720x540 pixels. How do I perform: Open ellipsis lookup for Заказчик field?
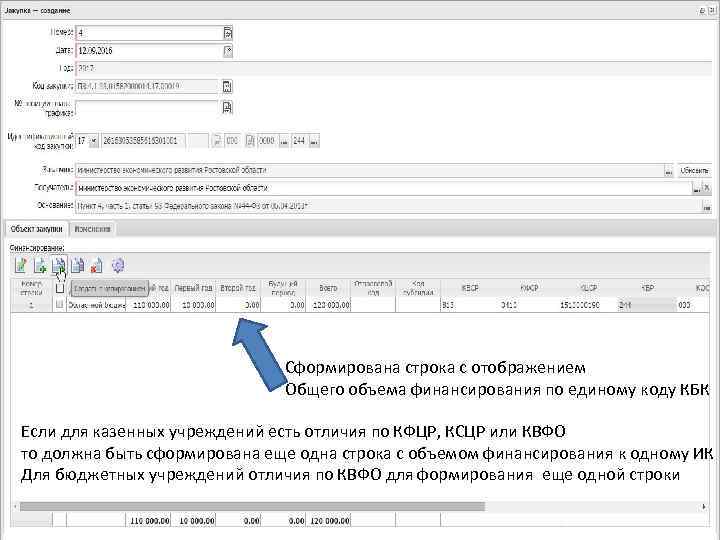coord(669,170)
